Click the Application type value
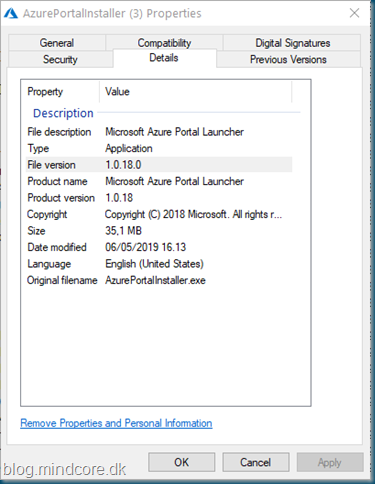 (129, 148)
